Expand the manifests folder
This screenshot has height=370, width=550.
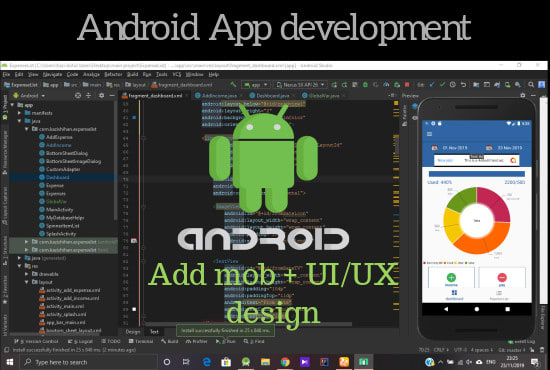click(x=20, y=113)
